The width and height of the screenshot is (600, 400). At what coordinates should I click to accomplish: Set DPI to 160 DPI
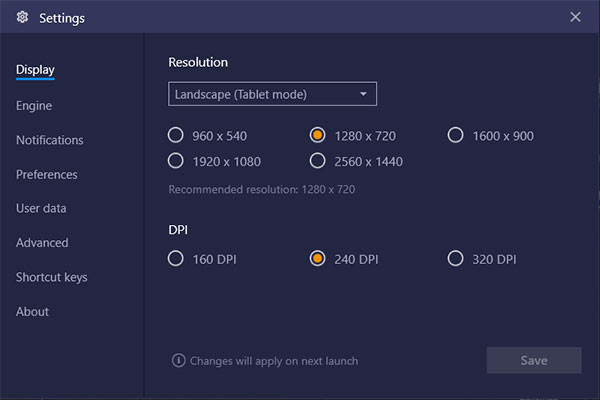(176, 258)
